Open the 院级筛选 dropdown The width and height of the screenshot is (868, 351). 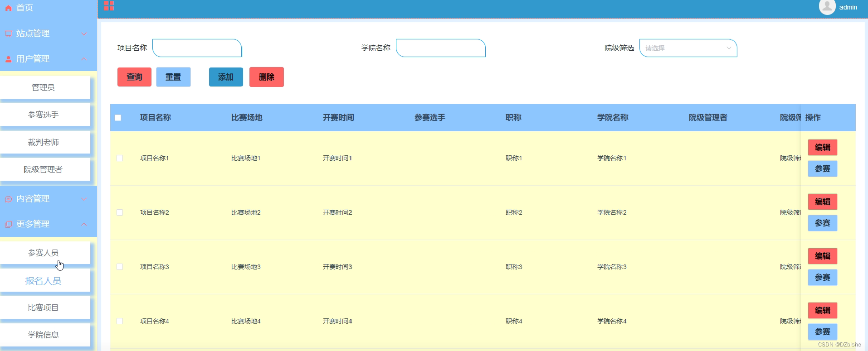click(x=688, y=48)
